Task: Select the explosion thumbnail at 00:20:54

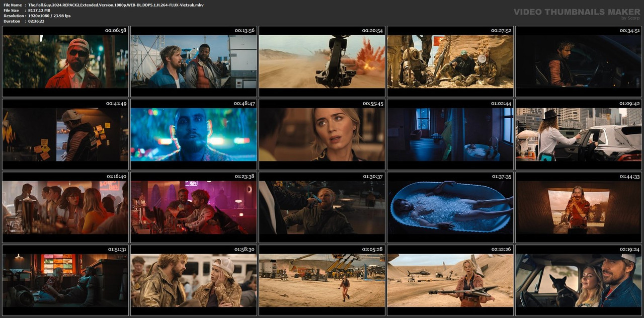Action: (x=322, y=61)
